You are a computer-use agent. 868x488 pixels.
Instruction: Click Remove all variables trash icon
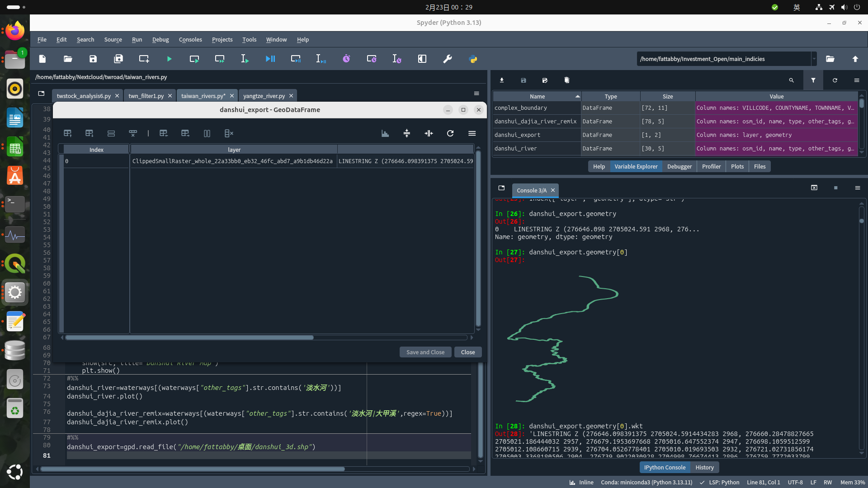click(x=566, y=80)
